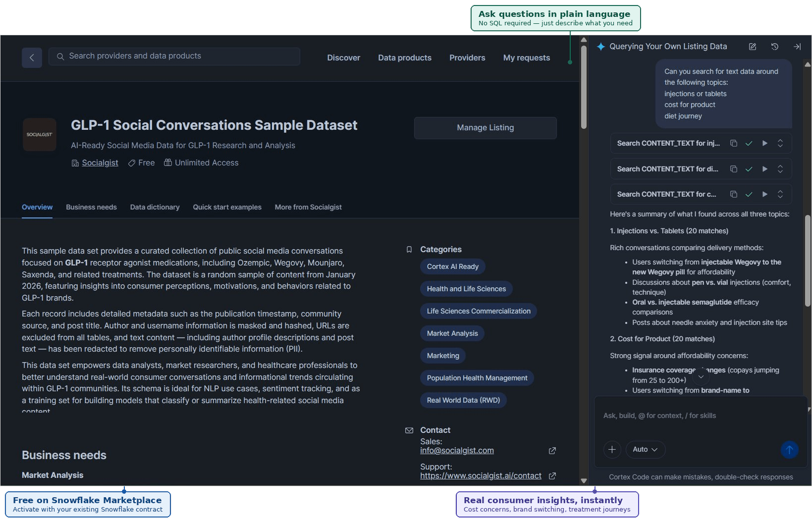Go back using the left chevron button
The image size is (812, 526).
(x=31, y=58)
